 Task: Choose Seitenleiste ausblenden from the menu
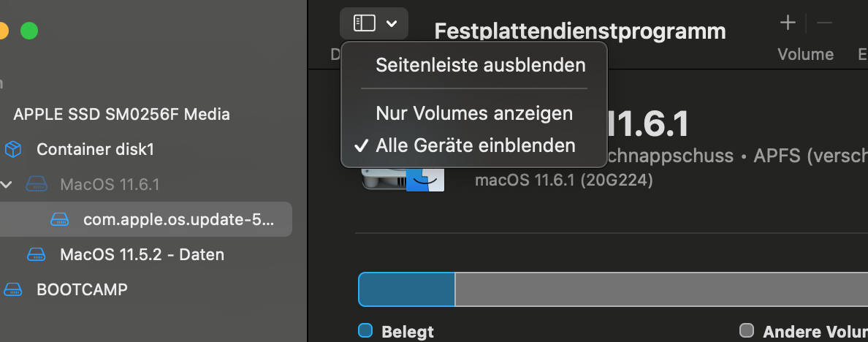480,65
